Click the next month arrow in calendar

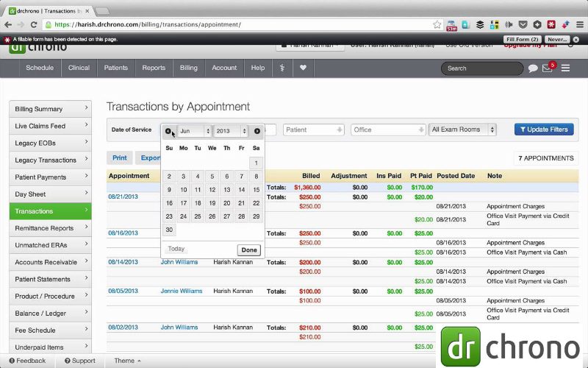pyautogui.click(x=257, y=131)
